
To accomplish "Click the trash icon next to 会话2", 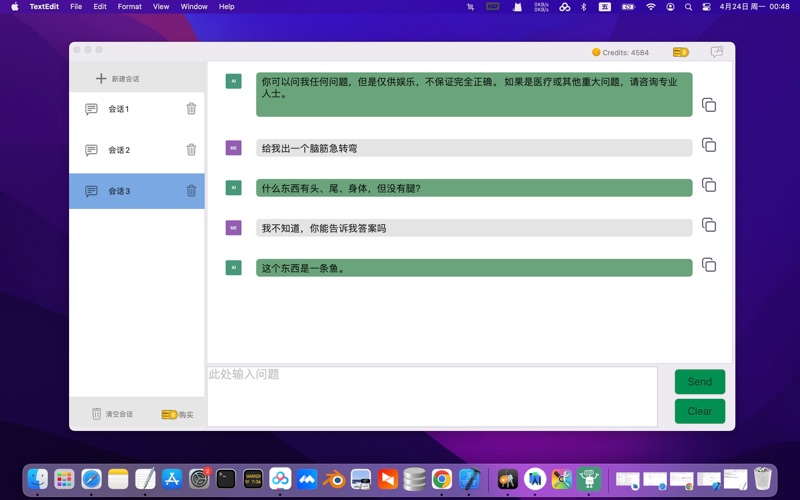I will 191,150.
